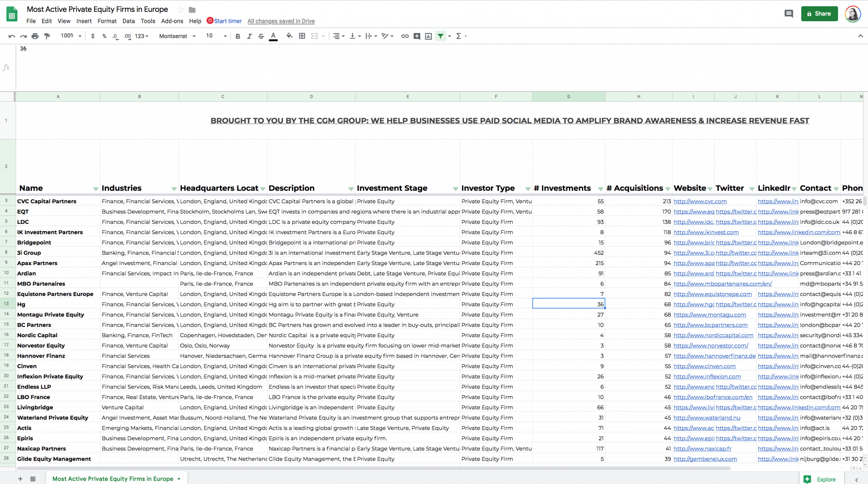Click the horizontal scrollbar
Viewport: 868px width, 484px height.
(373, 469)
